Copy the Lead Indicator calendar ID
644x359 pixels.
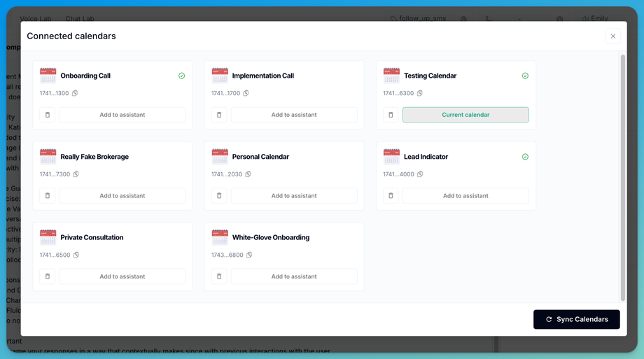[x=420, y=174]
